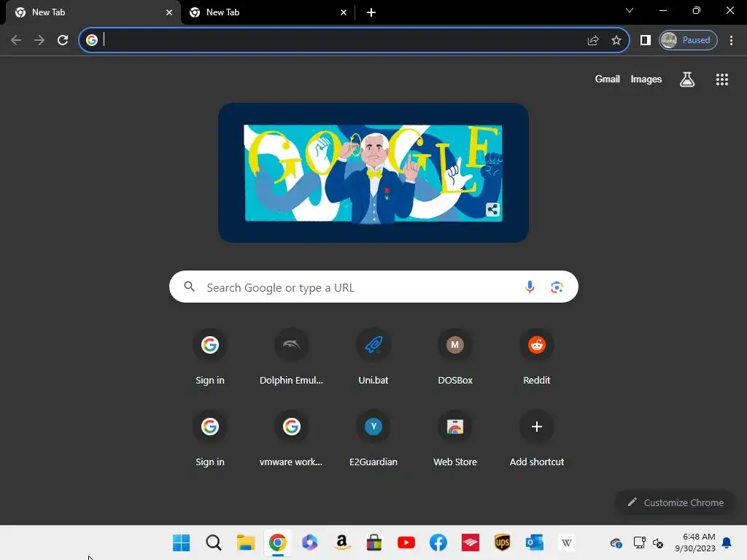This screenshot has height=560, width=747.
Task: Open the Reddit shortcut
Action: pyautogui.click(x=536, y=357)
